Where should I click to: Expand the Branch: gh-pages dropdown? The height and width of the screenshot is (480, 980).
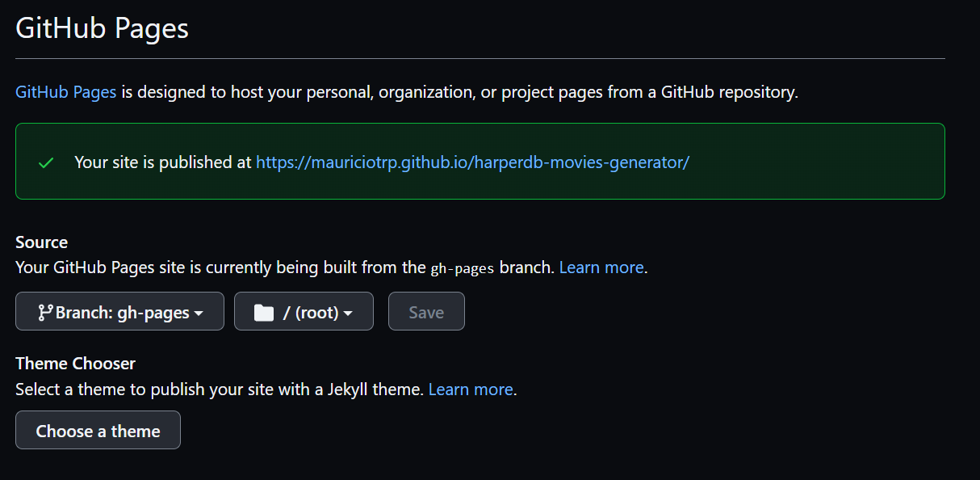119,311
